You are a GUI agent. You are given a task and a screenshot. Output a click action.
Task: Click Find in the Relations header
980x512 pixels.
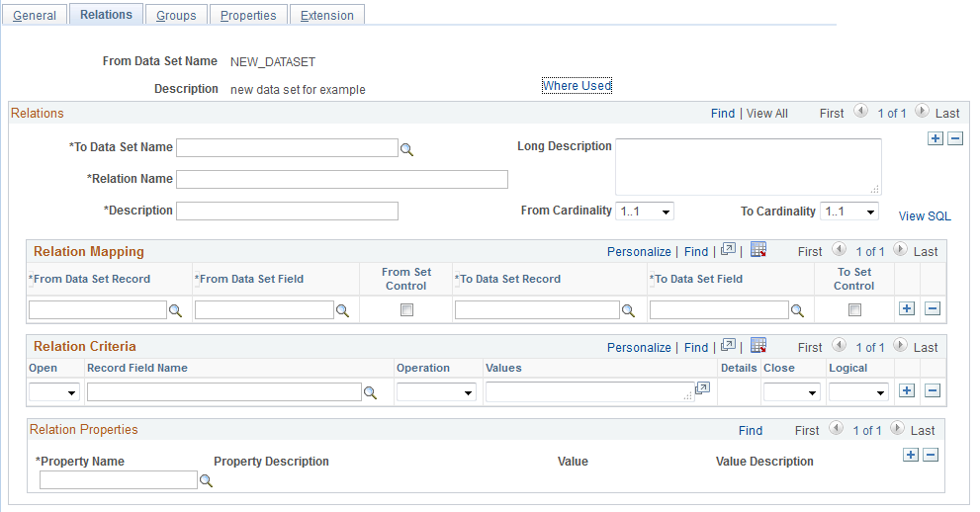[x=723, y=113]
